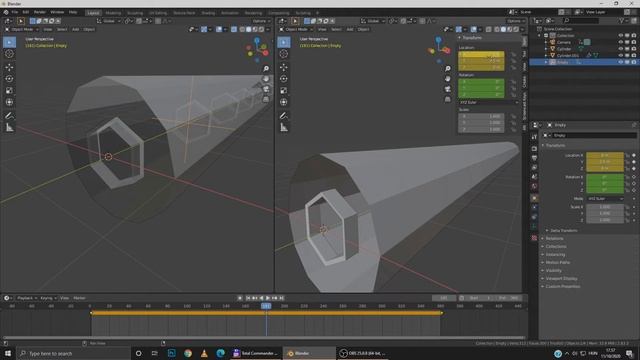Open the Output properties tab icon

534,158
